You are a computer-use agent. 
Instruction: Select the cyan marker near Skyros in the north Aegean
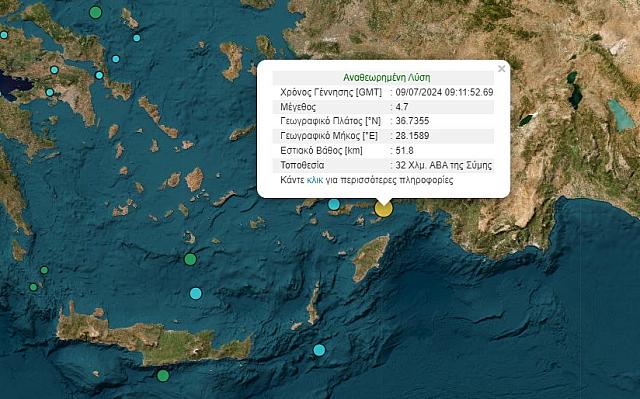(137, 38)
